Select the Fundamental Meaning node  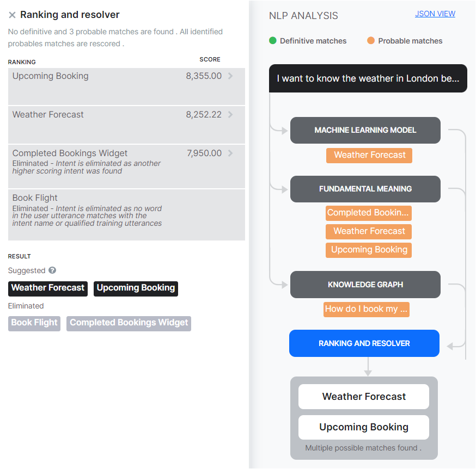click(x=365, y=189)
